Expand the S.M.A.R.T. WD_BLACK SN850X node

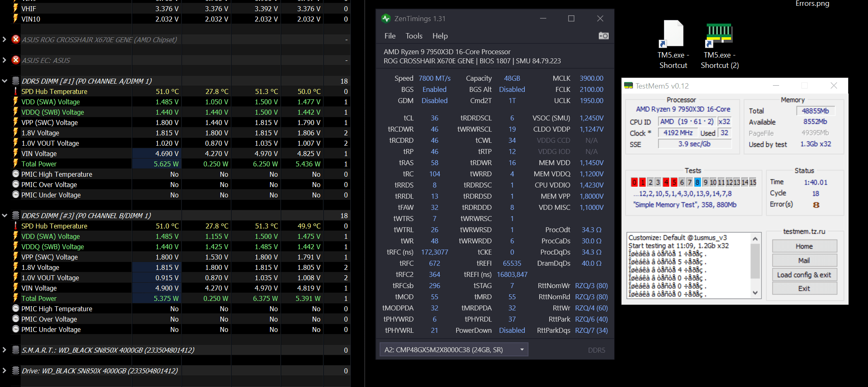[x=4, y=350]
